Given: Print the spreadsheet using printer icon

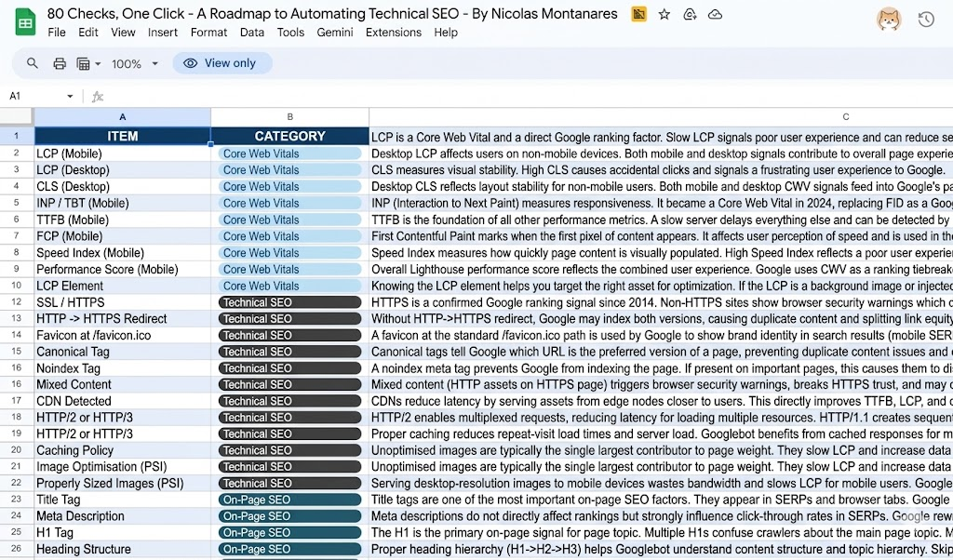Looking at the screenshot, I should click(x=59, y=63).
